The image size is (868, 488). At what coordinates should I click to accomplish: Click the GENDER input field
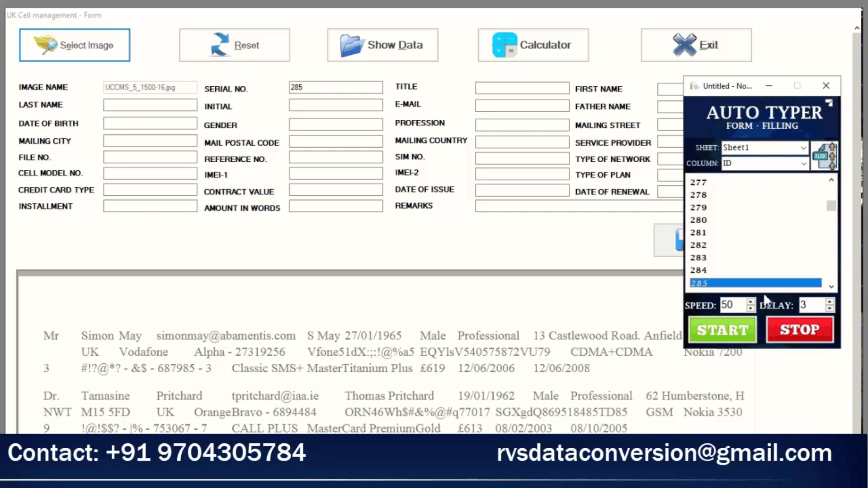click(x=336, y=124)
